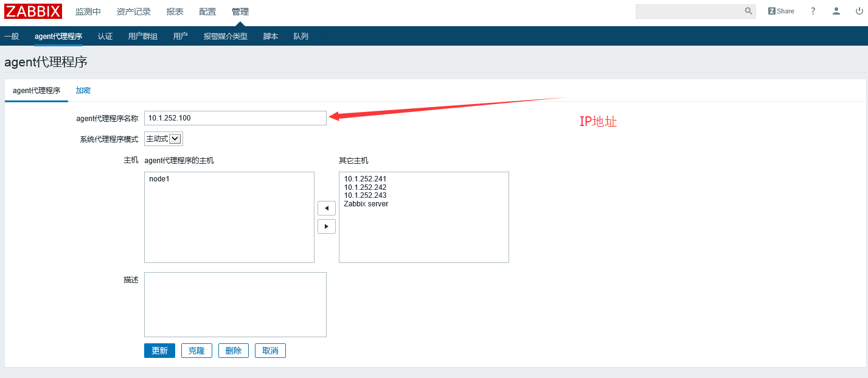This screenshot has width=868, height=378.
Task: Click the 更新 button
Action: [x=159, y=351]
